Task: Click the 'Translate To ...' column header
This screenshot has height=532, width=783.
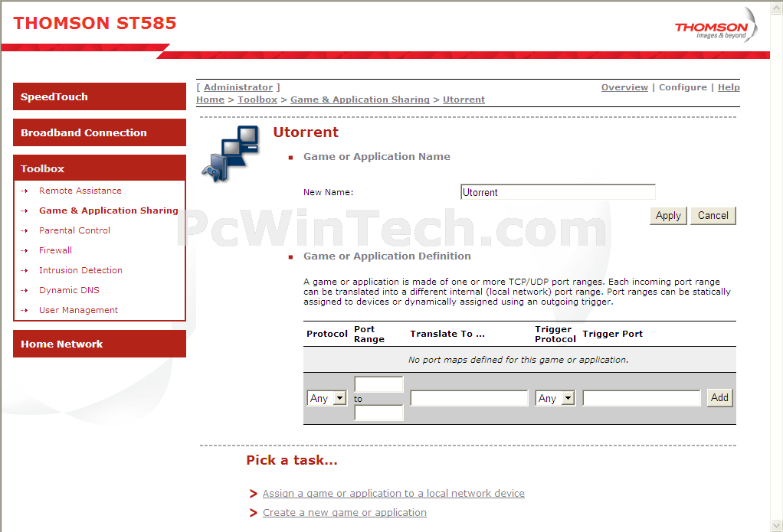Action: click(x=447, y=334)
